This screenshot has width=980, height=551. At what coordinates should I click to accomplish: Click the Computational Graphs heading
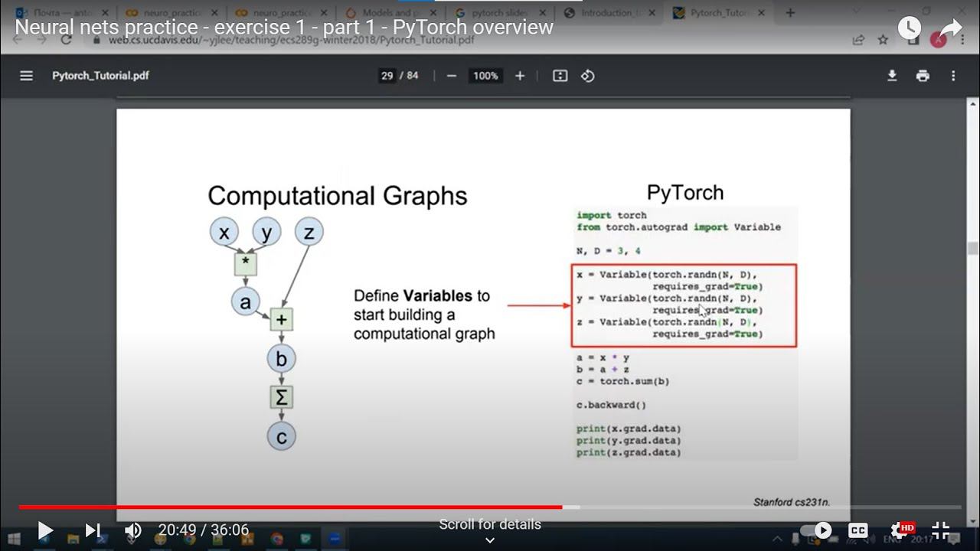(x=338, y=195)
